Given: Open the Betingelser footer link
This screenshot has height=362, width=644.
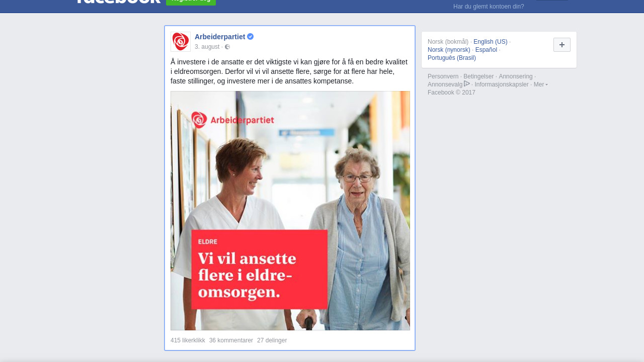Looking at the screenshot, I should [478, 76].
